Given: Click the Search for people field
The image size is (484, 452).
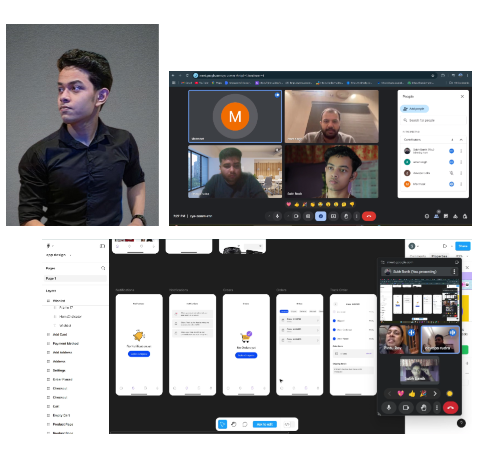Looking at the screenshot, I should coord(433,120).
